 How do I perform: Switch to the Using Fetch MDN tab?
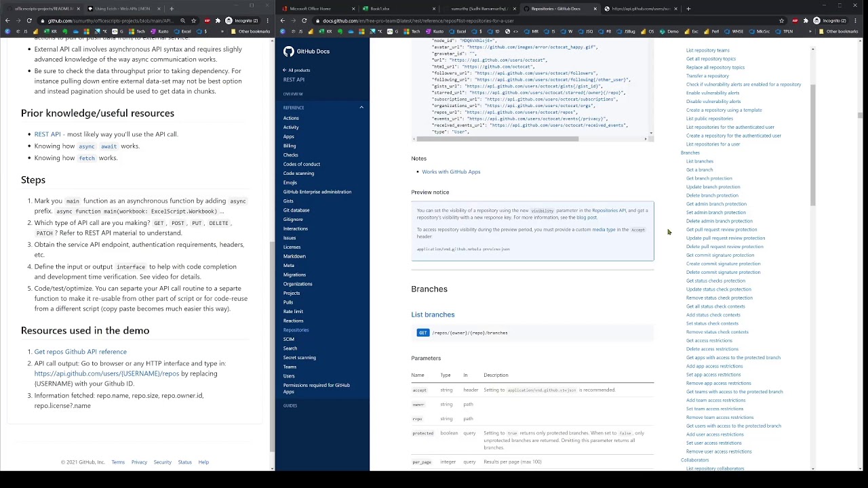(123, 9)
